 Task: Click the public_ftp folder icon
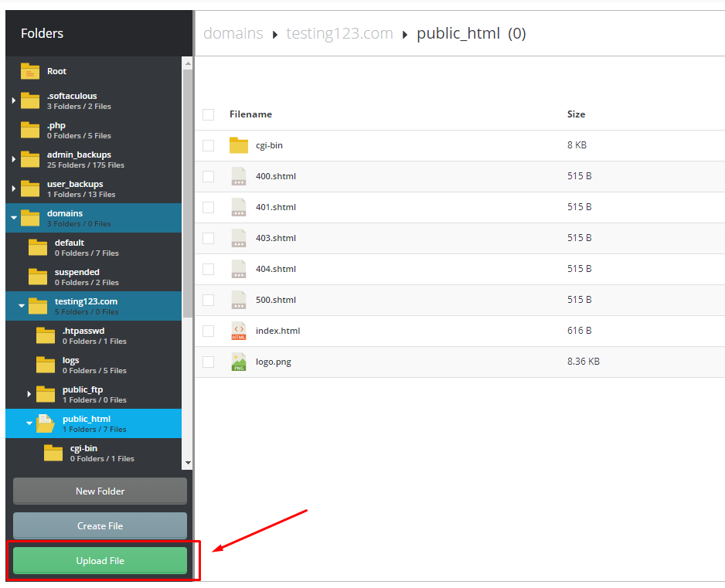46,394
